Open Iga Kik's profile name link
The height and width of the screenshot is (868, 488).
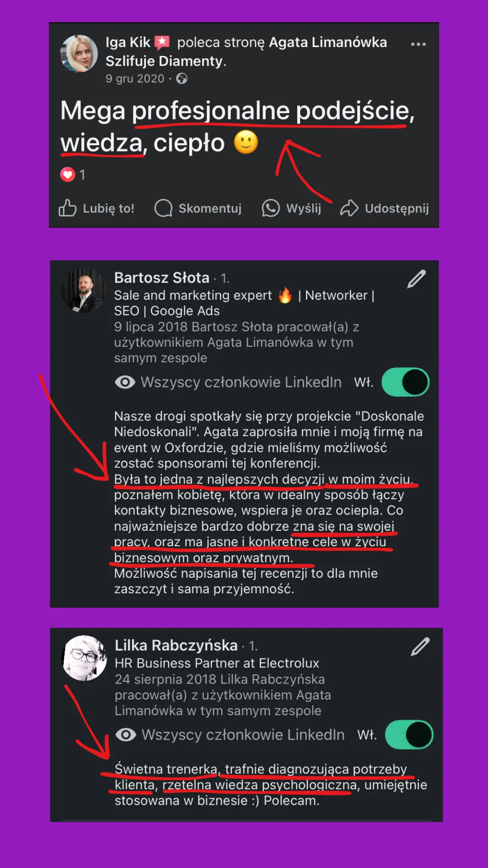pyautogui.click(x=128, y=42)
